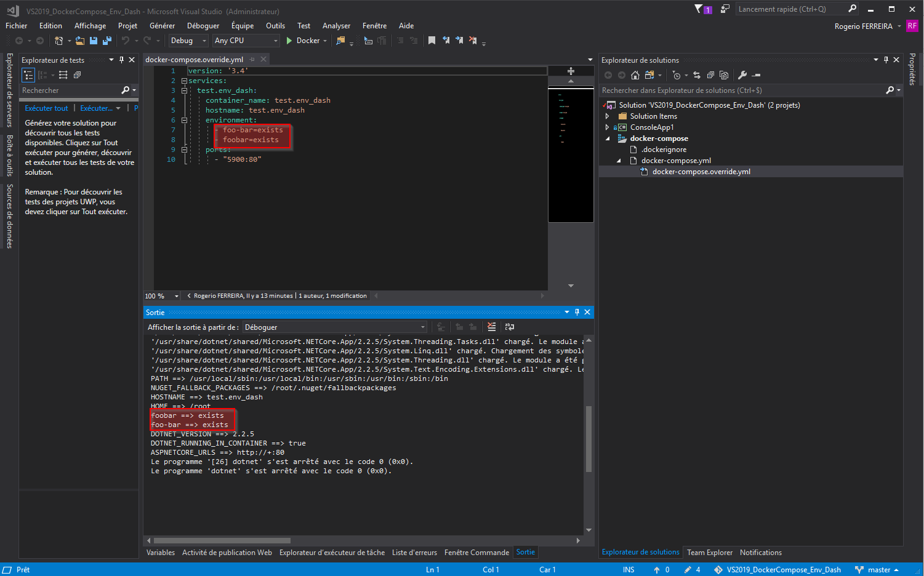Image resolution: width=924 pixels, height=576 pixels.
Task: Open the Déboguer output source dropdown
Action: pyautogui.click(x=335, y=327)
